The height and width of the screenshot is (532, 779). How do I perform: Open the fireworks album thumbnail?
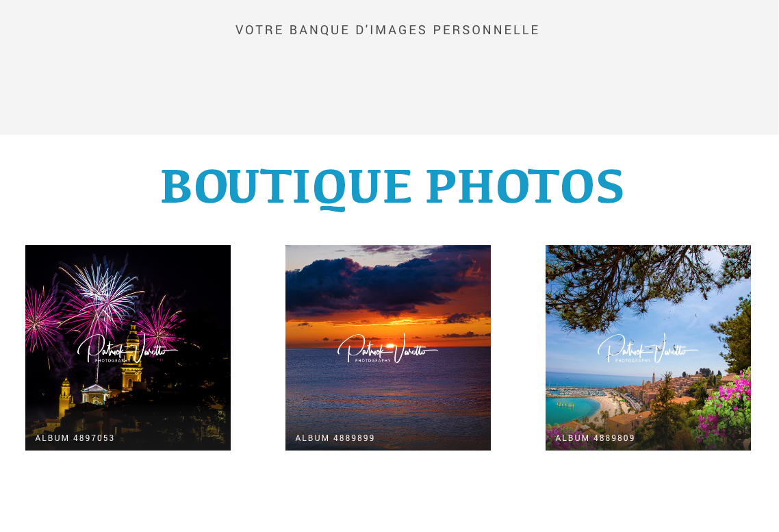click(128, 348)
